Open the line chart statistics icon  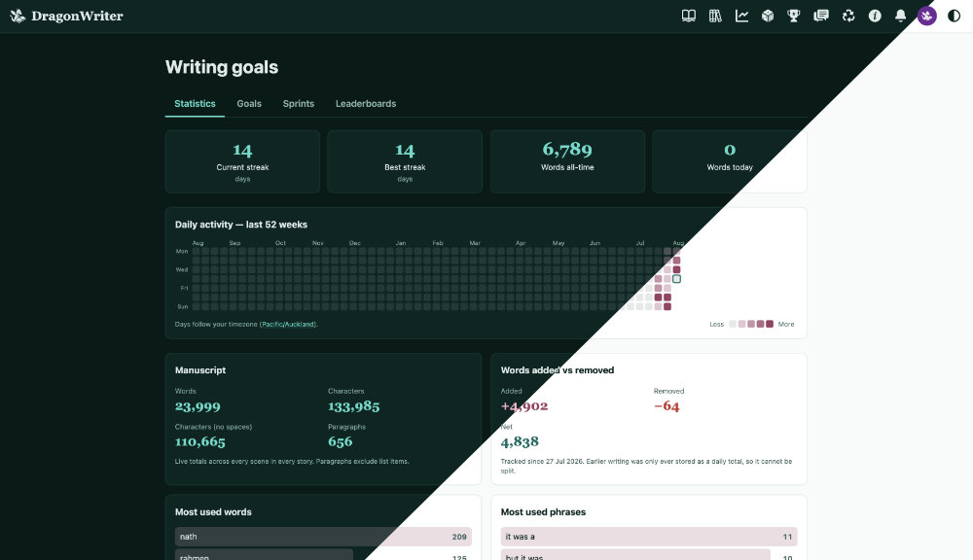741,16
